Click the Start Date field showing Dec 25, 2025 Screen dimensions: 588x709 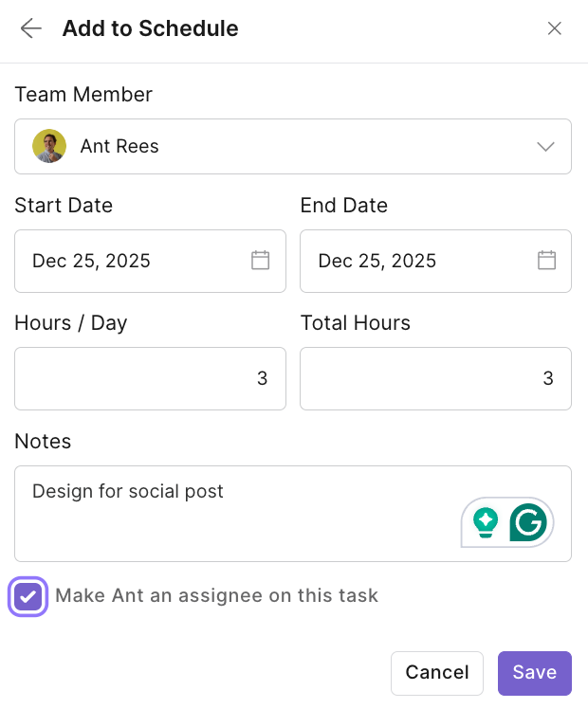point(92,261)
